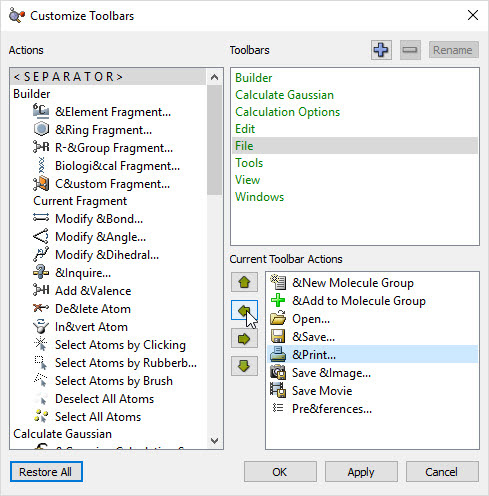This screenshot has height=496, width=489.
Task: Click the Modify Dihedral icon
Action: coord(41,254)
